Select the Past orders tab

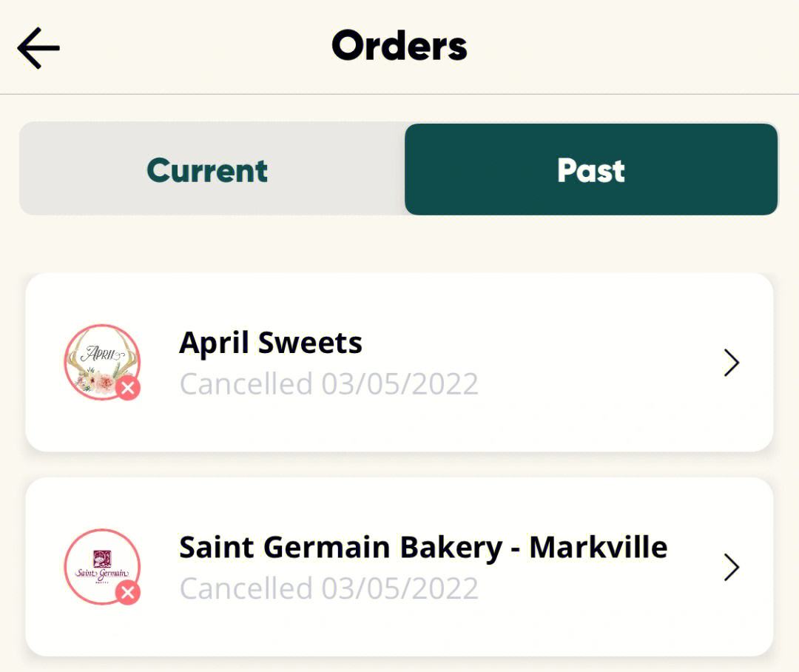(591, 169)
